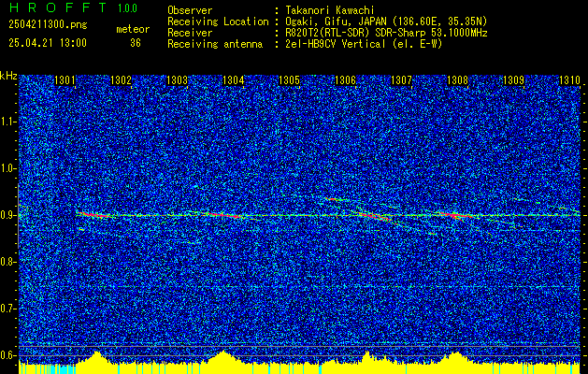The height and width of the screenshot is (374, 588).
Task: Click the 1302 time marker
Action: click(122, 80)
